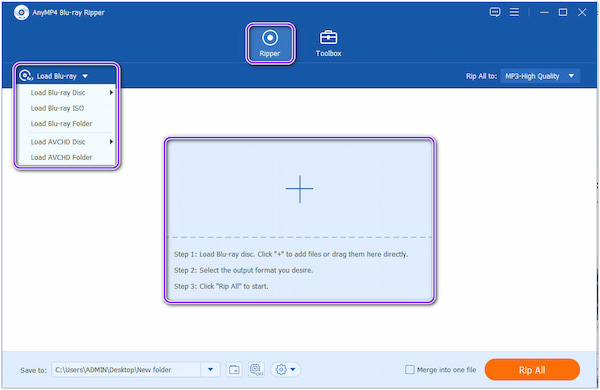Image resolution: width=600 pixels, height=390 pixels.
Task: Click the settings gear icon
Action: pos(281,370)
